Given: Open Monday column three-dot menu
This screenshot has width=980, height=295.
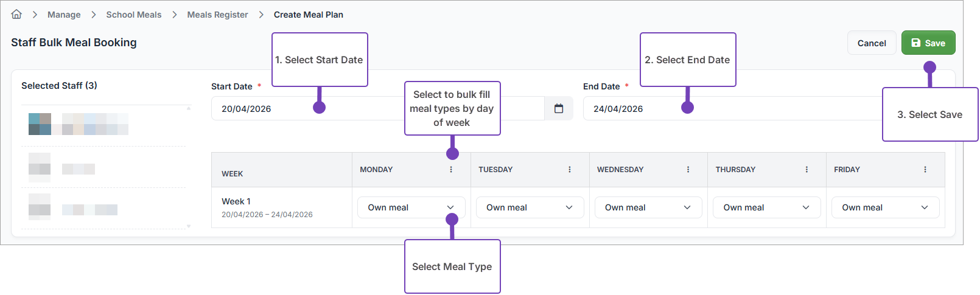Looking at the screenshot, I should click(451, 170).
